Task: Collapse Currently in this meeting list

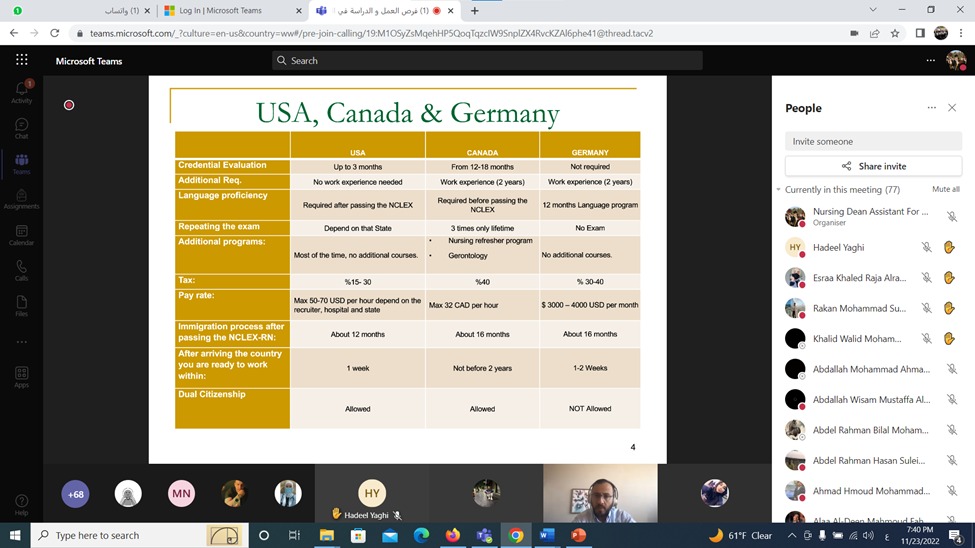Action: point(779,189)
